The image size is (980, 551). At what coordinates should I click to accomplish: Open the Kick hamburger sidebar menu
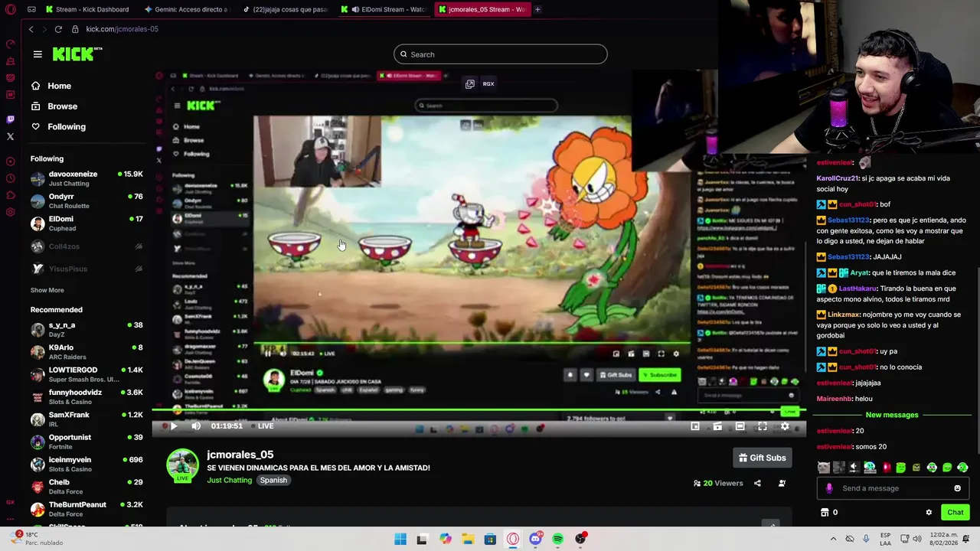click(38, 54)
